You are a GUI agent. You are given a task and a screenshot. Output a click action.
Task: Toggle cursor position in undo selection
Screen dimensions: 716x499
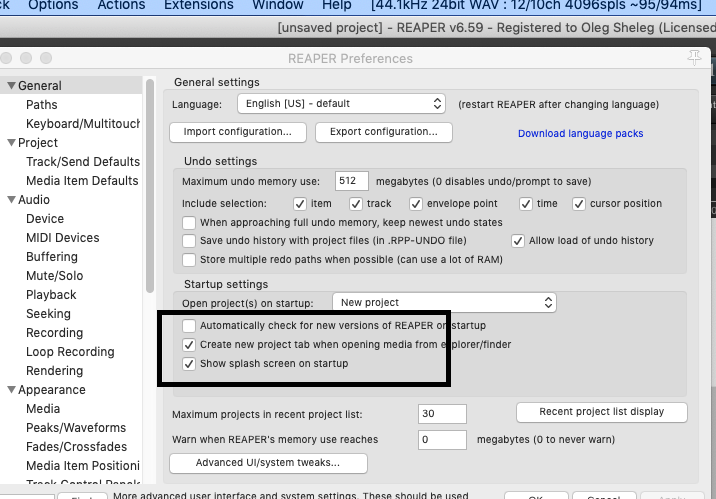point(579,204)
